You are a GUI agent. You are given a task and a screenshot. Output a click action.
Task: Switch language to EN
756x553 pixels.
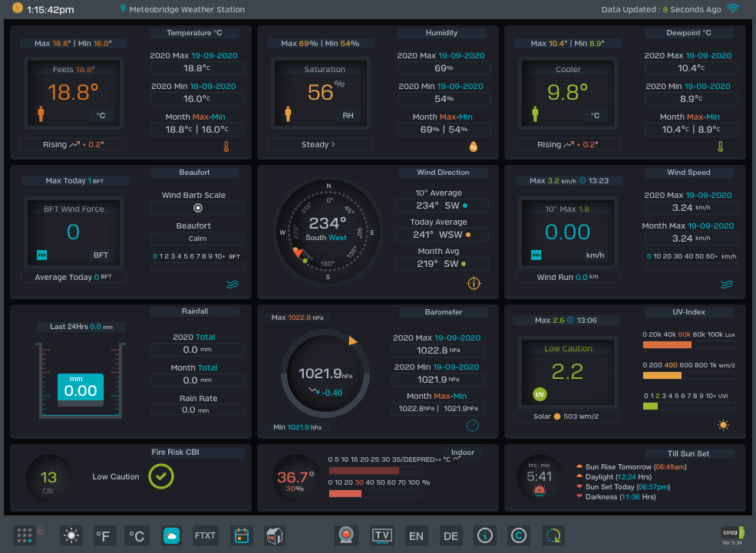[417, 535]
